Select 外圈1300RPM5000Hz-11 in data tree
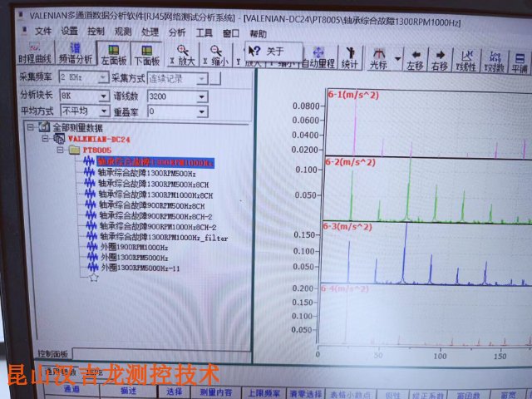The width and height of the screenshot is (532, 399). point(138,268)
